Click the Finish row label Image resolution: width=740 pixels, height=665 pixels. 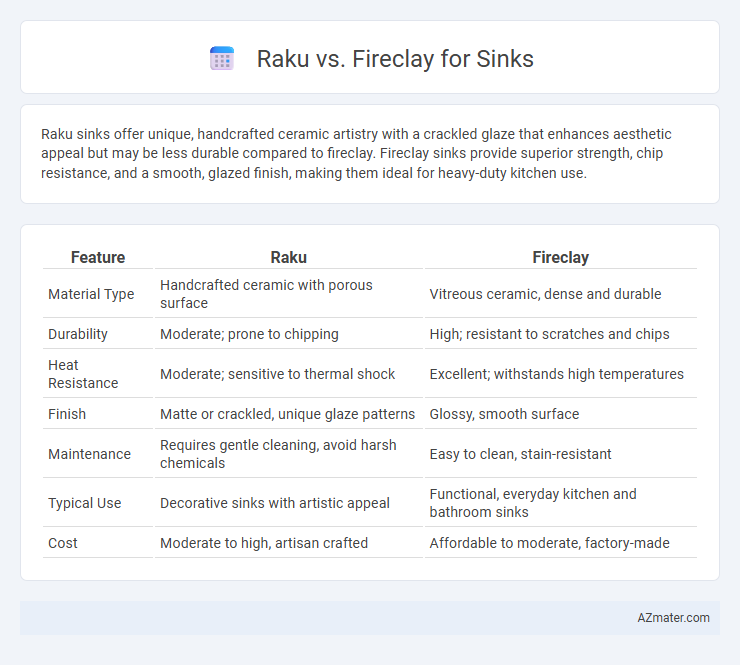pyautogui.click(x=67, y=414)
